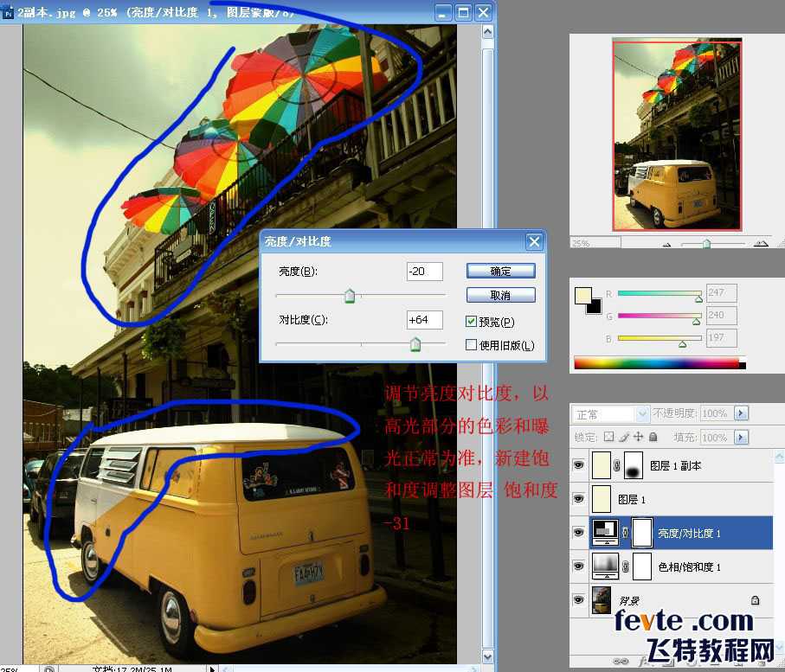Open the blend mode 正常 dropdown
Viewport: 785px width, 672px height.
[x=610, y=413]
